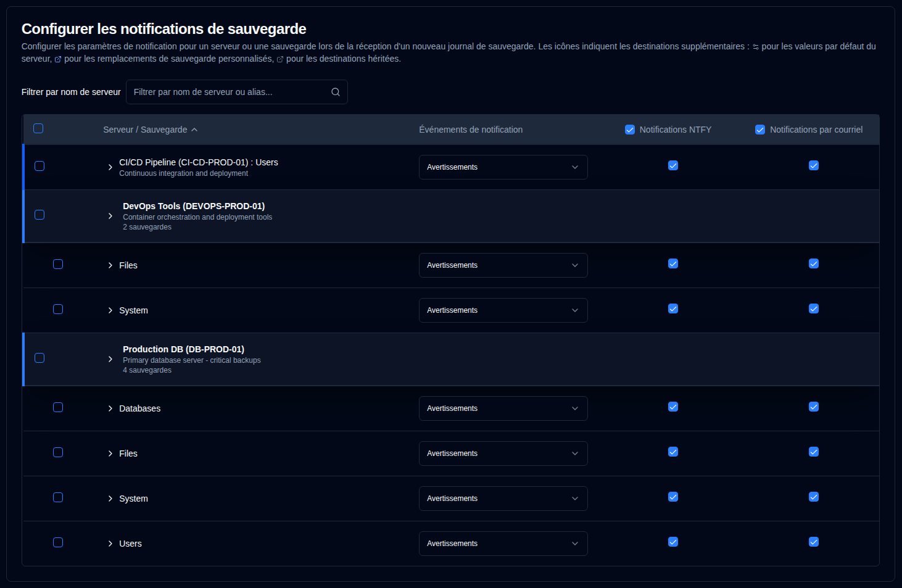Uncheck email for Production DB Users backup
902x588 pixels.
click(x=814, y=542)
